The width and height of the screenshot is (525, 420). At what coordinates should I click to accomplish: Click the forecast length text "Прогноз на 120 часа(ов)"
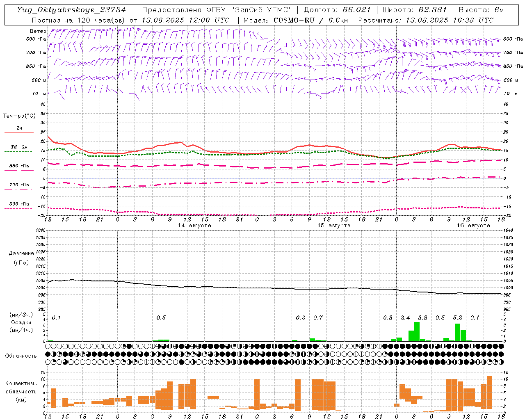click(x=79, y=20)
